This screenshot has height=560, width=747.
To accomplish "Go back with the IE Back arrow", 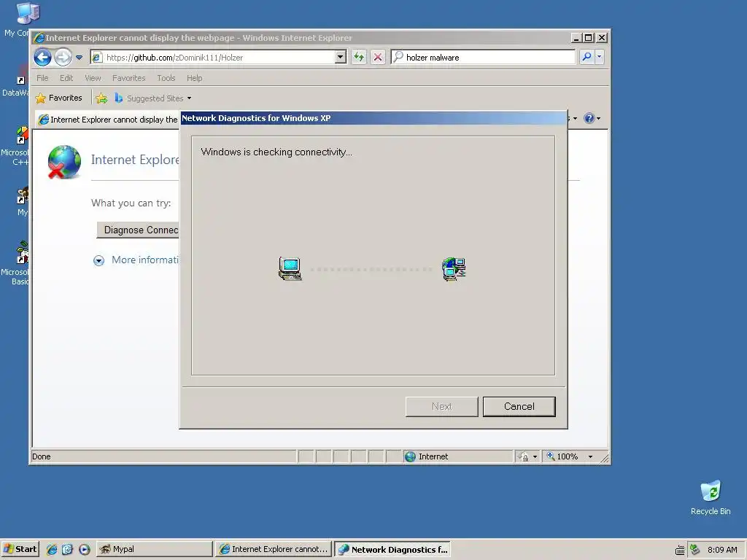I will (x=43, y=58).
